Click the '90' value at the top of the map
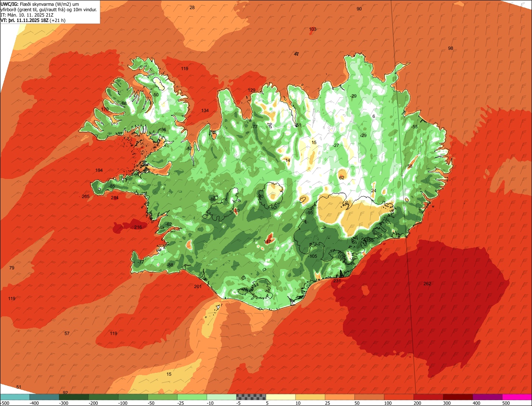The width and height of the screenshot is (532, 406). (x=360, y=9)
